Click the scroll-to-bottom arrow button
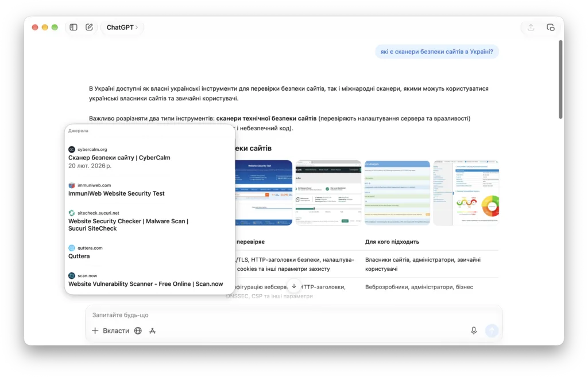 tap(294, 286)
